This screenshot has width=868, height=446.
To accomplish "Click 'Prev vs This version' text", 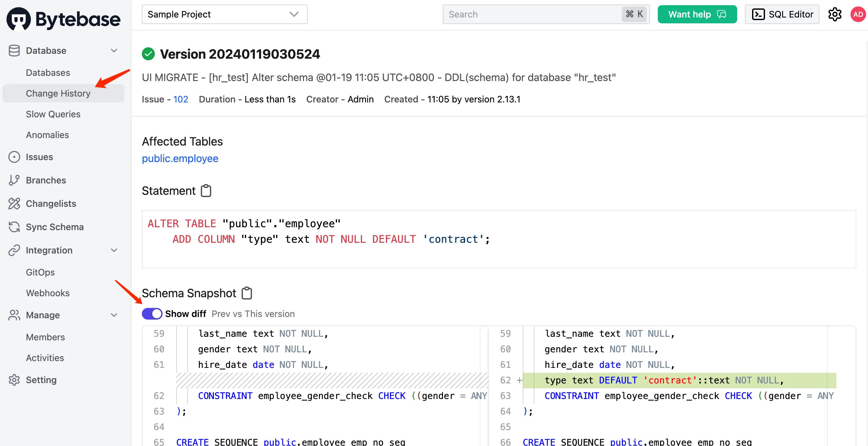I will click(x=253, y=314).
